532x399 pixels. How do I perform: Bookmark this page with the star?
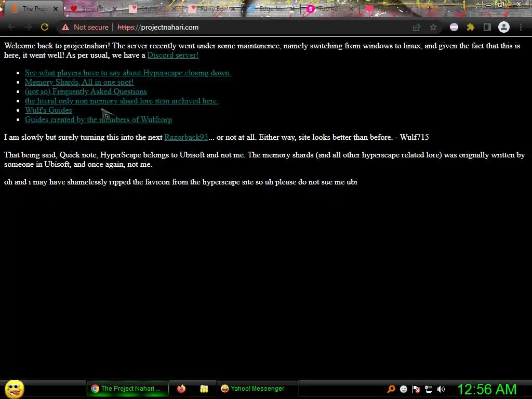433,27
